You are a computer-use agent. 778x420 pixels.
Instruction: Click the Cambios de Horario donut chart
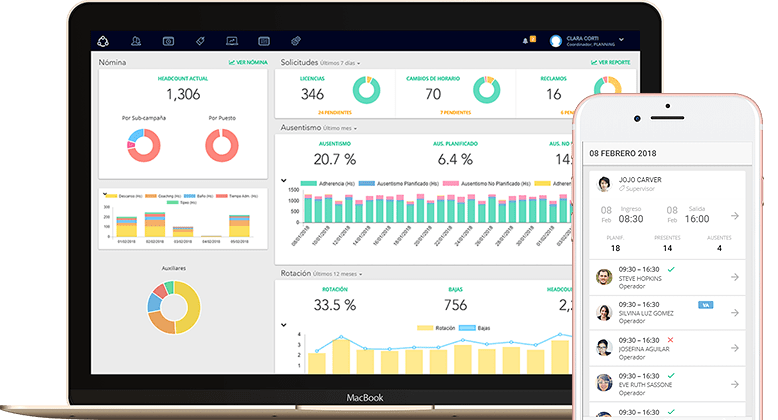coord(486,90)
